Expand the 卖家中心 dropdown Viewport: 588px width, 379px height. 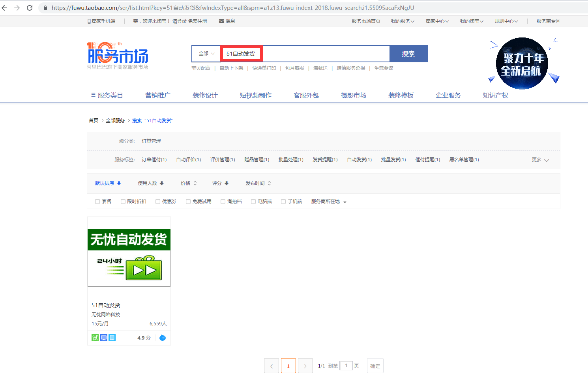pos(437,21)
